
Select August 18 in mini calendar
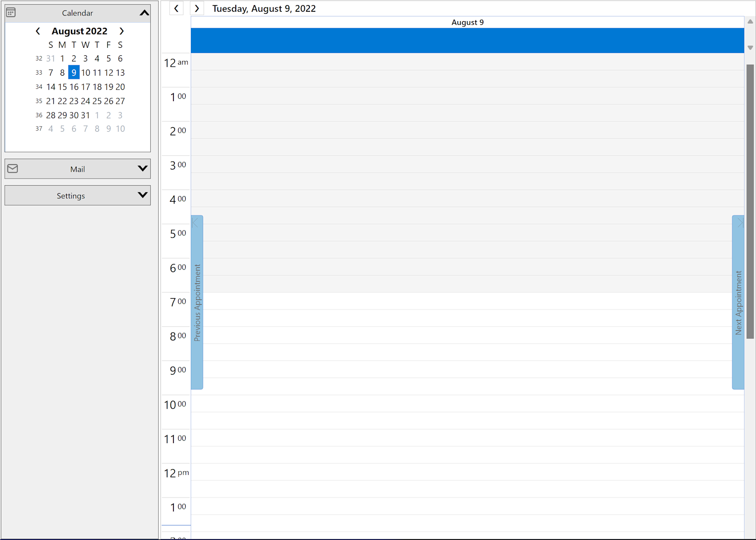pos(97,87)
